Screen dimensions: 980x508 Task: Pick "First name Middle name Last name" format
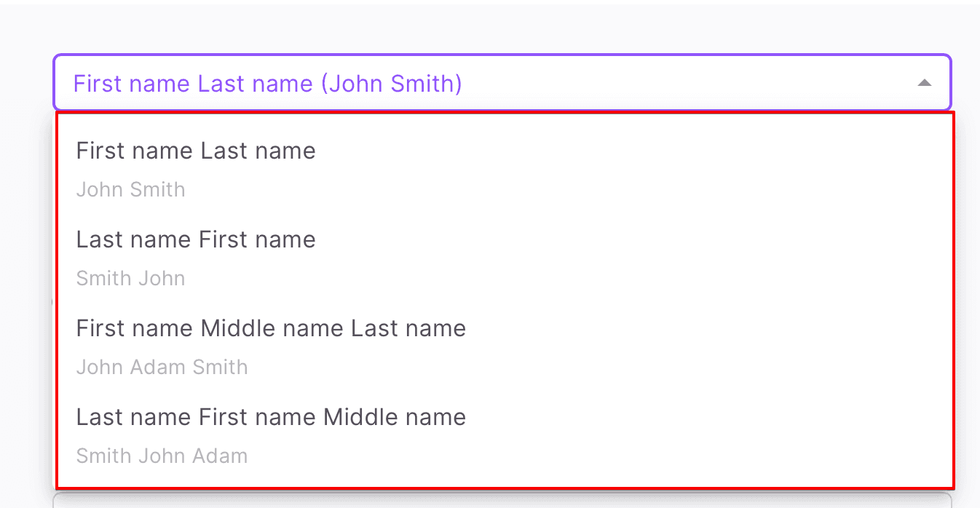tap(271, 329)
